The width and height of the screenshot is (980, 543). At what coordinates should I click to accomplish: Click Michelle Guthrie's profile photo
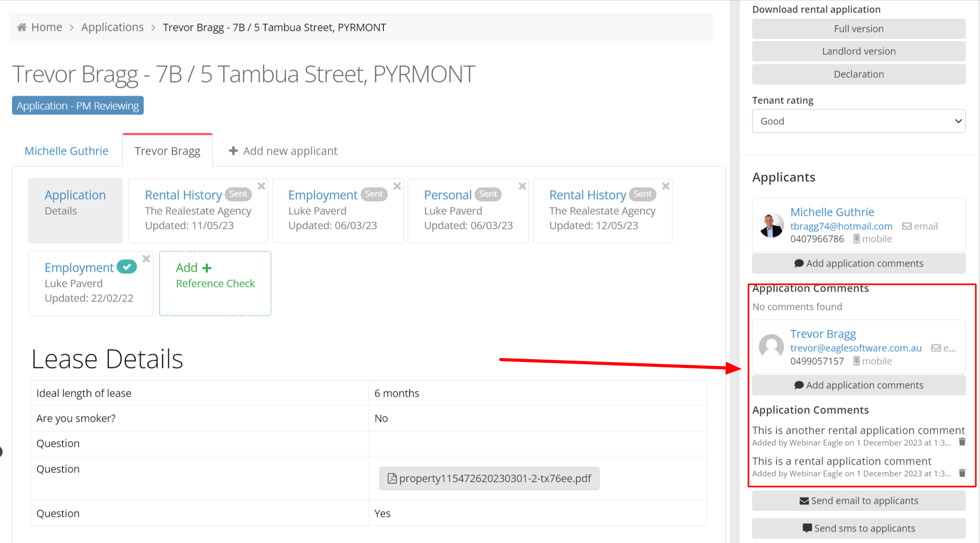(x=771, y=225)
